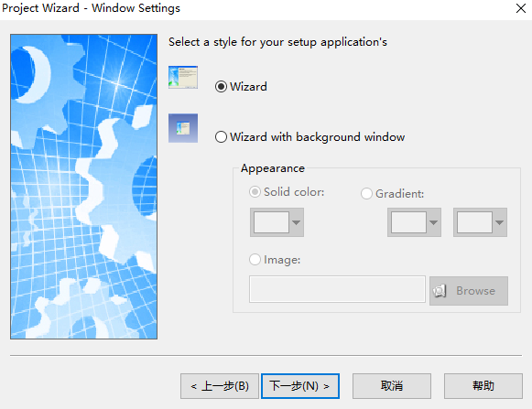Select the Solid color radio button
Image resolution: width=532 pixels, height=409 pixels.
point(255,192)
